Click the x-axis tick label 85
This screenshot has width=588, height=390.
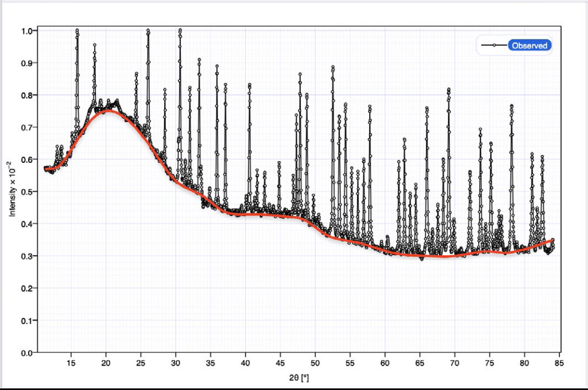pos(559,362)
